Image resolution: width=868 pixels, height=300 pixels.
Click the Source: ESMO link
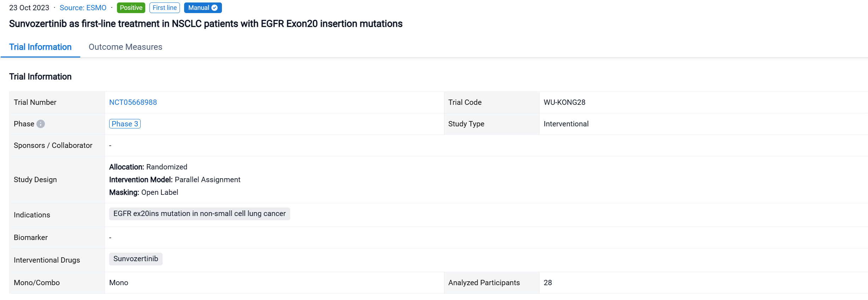point(83,8)
